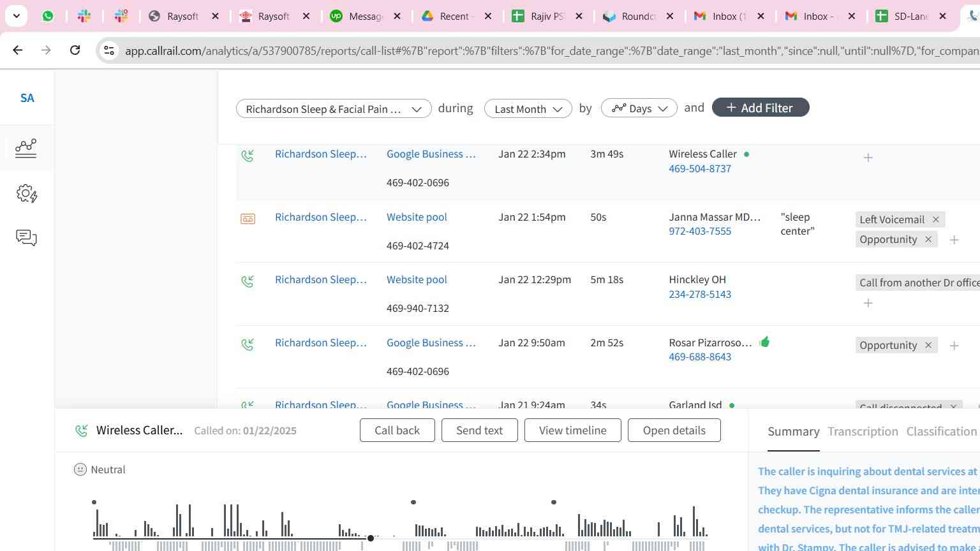
Task: Click the Call from another Dr office tag
Action: (x=919, y=283)
